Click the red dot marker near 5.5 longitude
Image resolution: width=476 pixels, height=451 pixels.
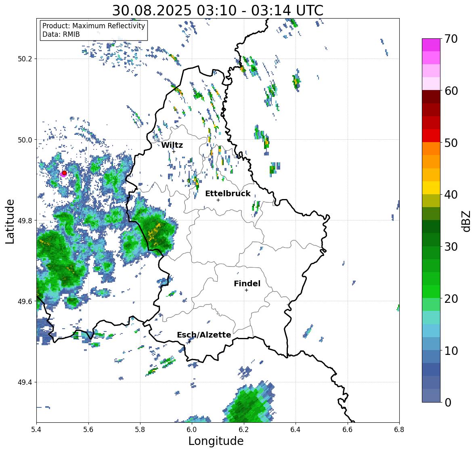pos(64,173)
